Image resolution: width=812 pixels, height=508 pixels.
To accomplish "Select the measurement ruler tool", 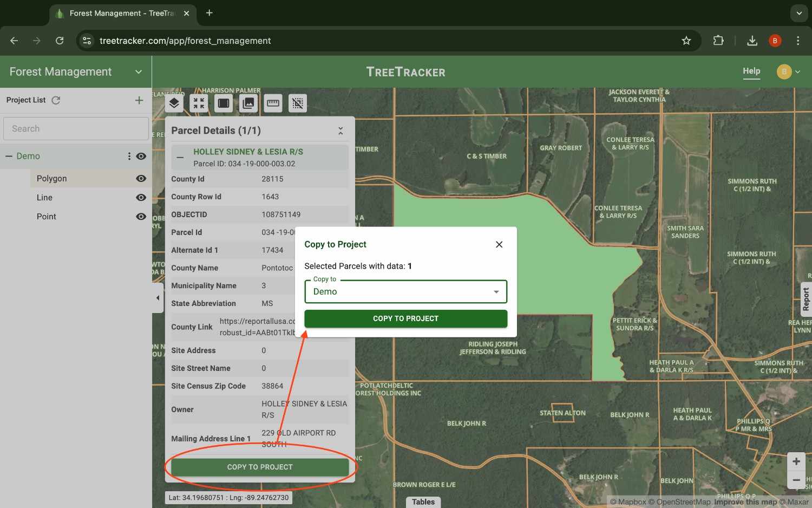I will click(273, 103).
